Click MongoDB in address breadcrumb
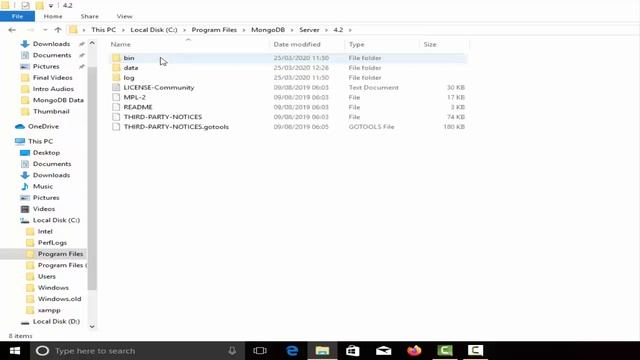This screenshot has width=640, height=360. tap(268, 30)
